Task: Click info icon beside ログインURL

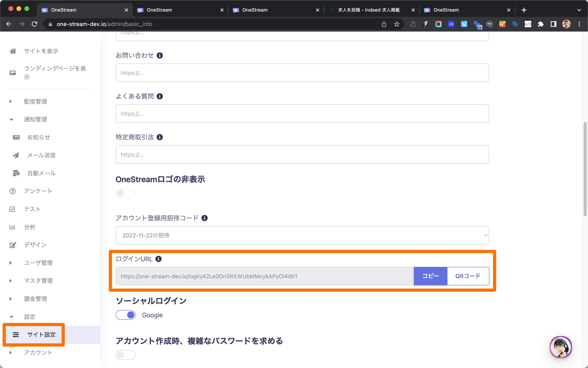Action: coord(158,259)
